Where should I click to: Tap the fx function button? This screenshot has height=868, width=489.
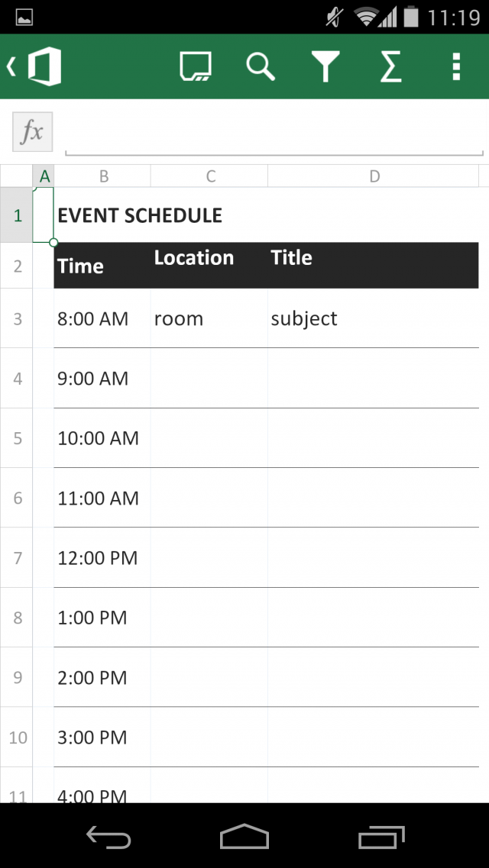click(x=32, y=132)
